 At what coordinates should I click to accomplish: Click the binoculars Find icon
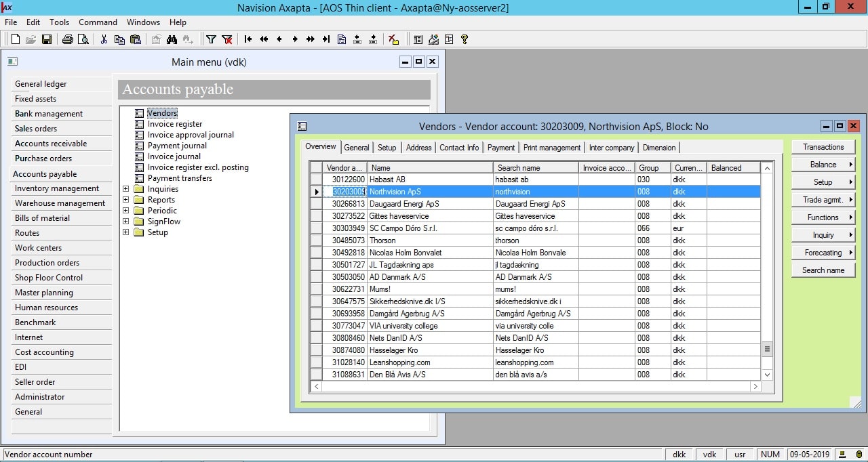click(172, 39)
